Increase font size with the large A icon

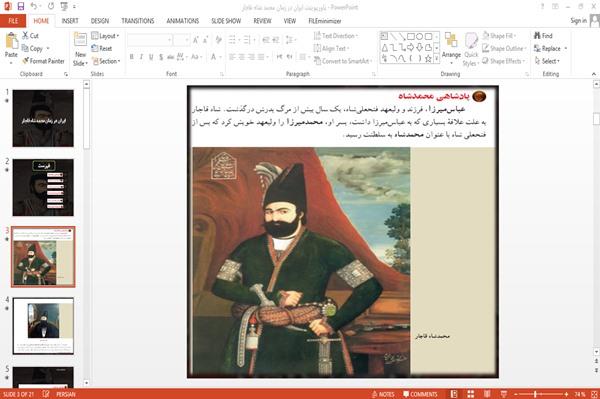[196, 40]
